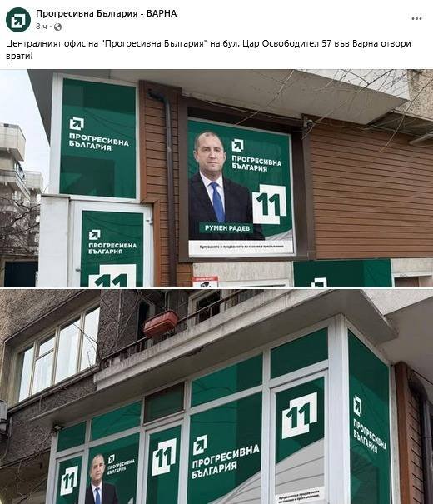Open the Прогресивна България - ВАРНА page name
Screen dimensions: 433x504
(x=106, y=13)
